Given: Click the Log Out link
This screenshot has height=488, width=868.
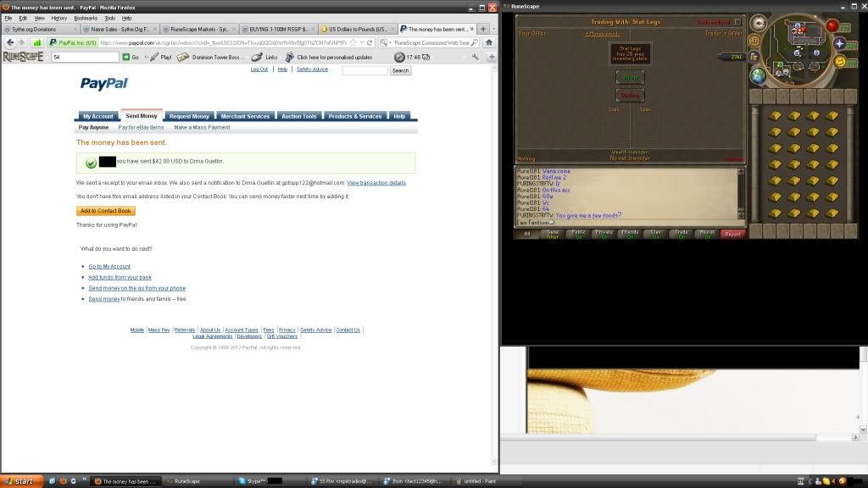Looking at the screenshot, I should point(259,69).
